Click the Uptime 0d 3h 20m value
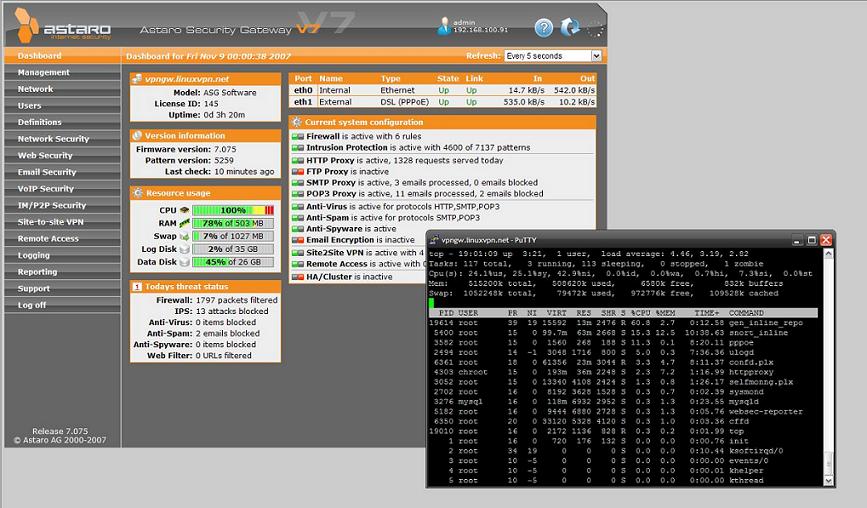 [x=224, y=115]
